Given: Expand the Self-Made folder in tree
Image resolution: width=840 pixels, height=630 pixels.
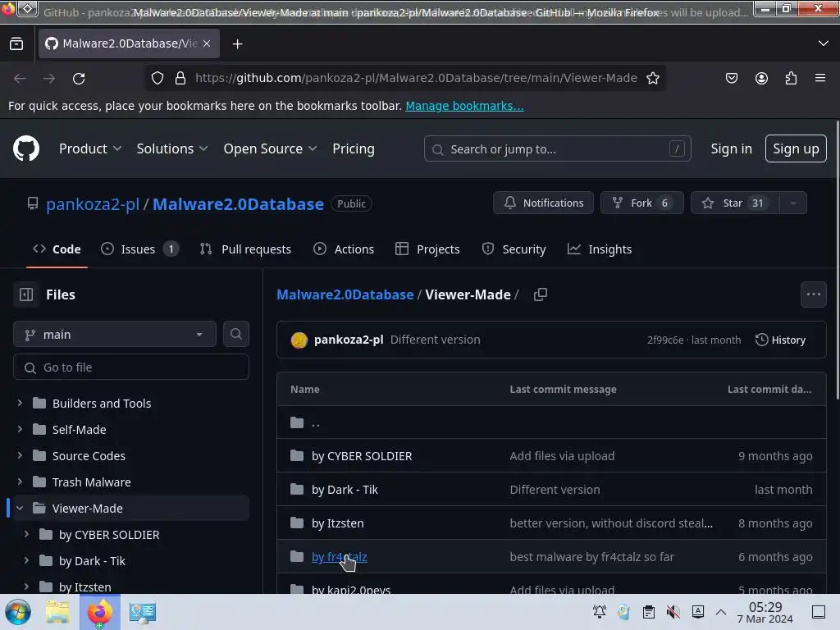Looking at the screenshot, I should [20, 429].
